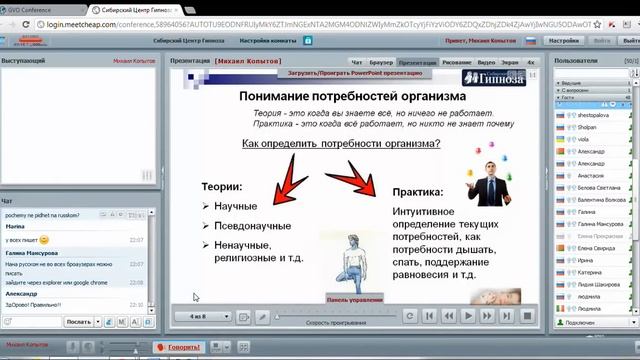640x360 pixels.
Task: Click the Сибирский Центр Гипноза header link
Action: tap(189, 41)
